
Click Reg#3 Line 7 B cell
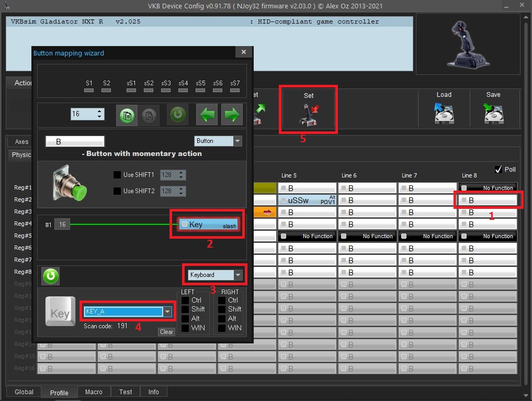(x=427, y=212)
